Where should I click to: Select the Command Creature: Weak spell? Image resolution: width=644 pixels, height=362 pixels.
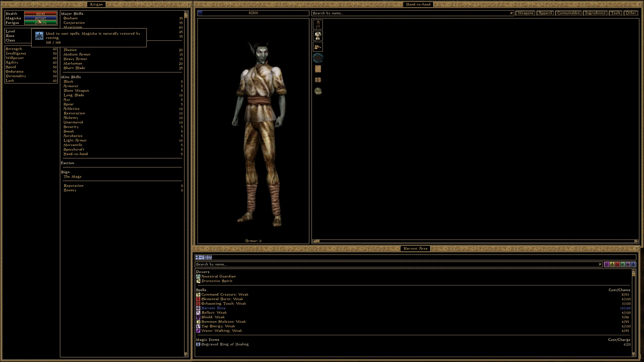pyautogui.click(x=225, y=295)
